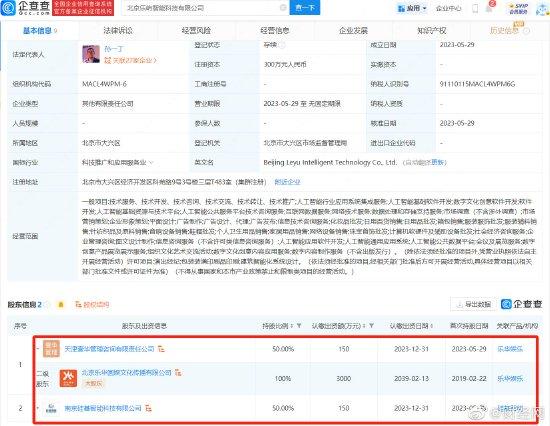This screenshot has height=426, width=550.
Task: Select the English name Beijing Leyu Intelligent Technology
Action: click(x=330, y=162)
